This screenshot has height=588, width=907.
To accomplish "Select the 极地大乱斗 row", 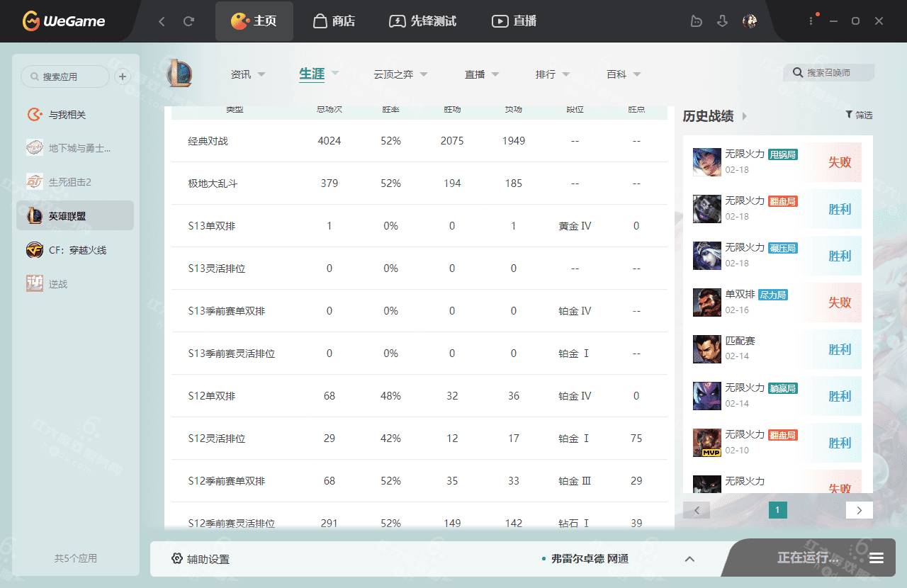I will (419, 183).
